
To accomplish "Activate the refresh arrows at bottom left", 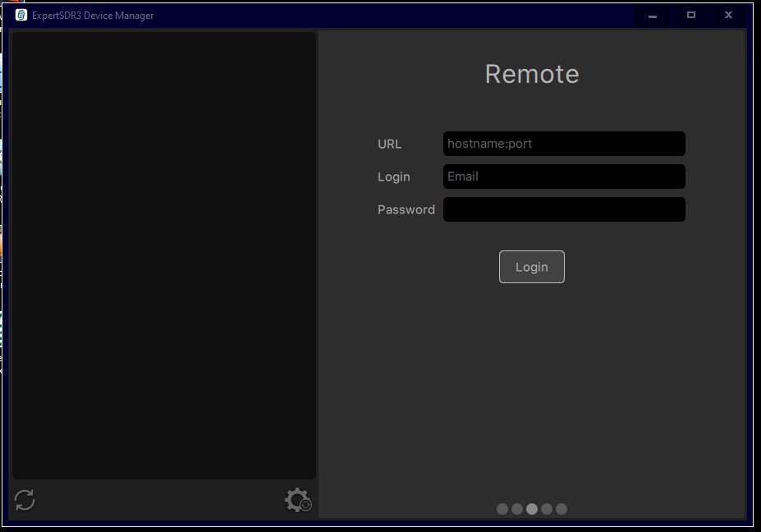I will [x=24, y=499].
